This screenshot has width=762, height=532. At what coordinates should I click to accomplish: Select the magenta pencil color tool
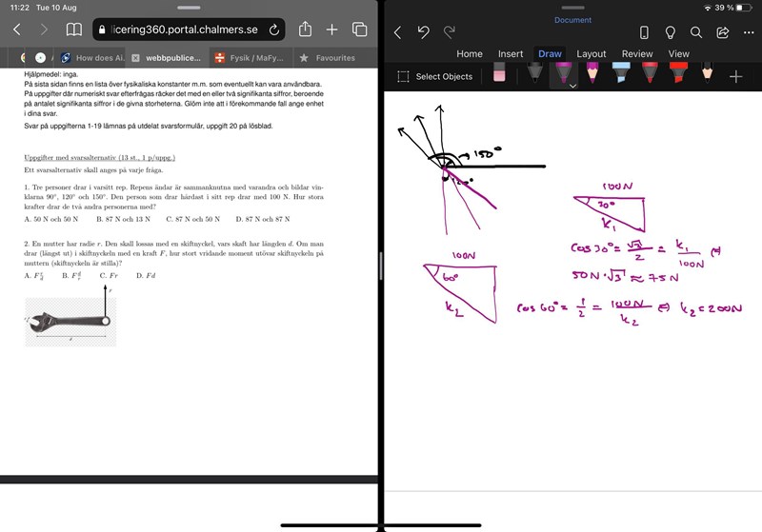coord(592,74)
